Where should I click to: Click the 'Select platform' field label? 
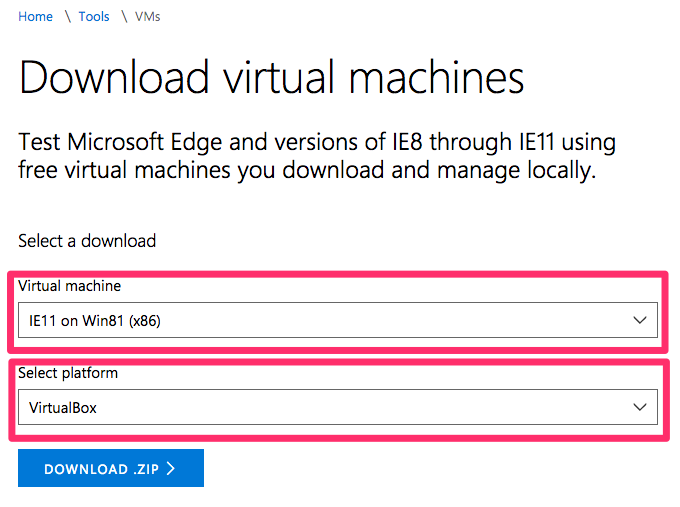(68, 373)
